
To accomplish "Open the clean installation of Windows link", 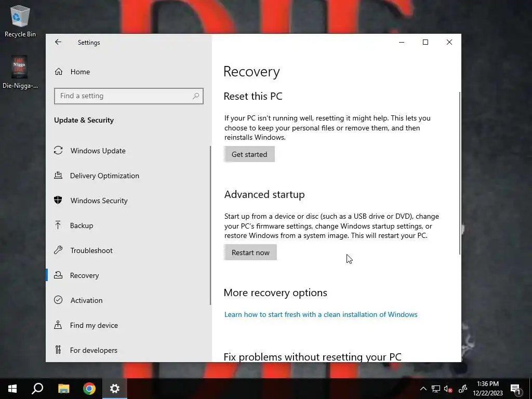I will tap(321, 314).
